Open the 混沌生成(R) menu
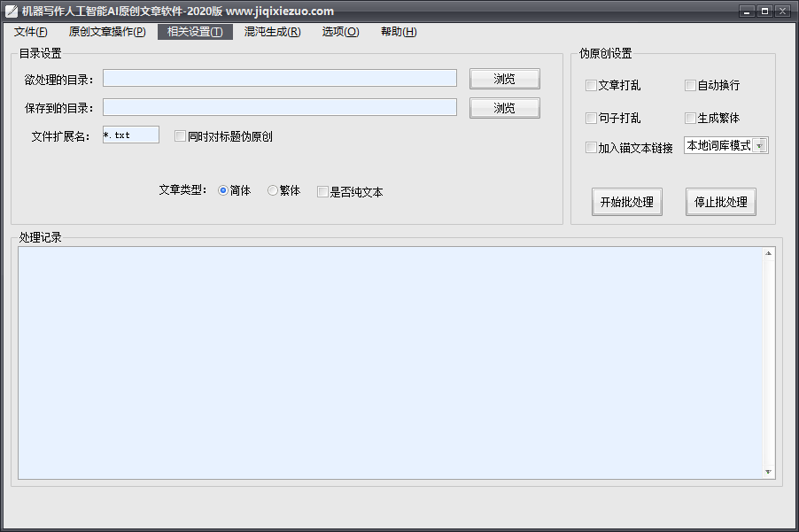Image resolution: width=799 pixels, height=532 pixels. click(x=272, y=32)
